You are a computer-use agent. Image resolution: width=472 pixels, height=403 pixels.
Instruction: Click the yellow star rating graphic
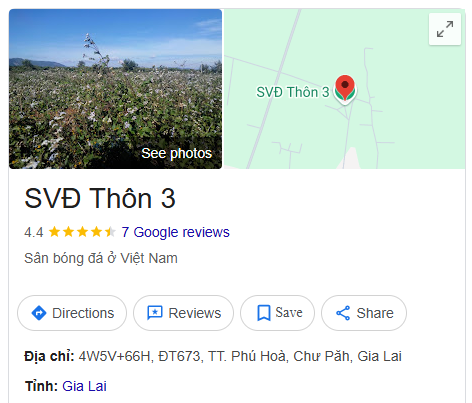(82, 232)
